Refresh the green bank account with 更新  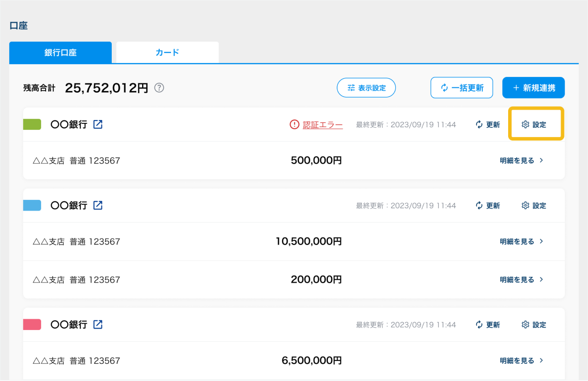(x=488, y=125)
